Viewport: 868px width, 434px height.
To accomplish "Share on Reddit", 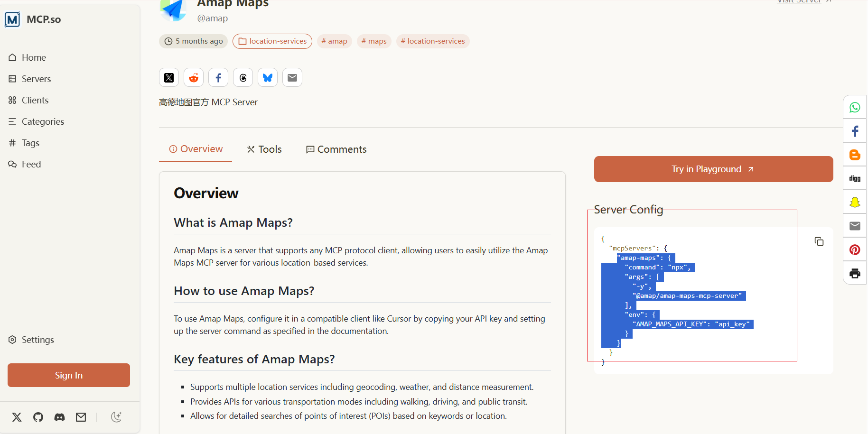I will pos(194,77).
